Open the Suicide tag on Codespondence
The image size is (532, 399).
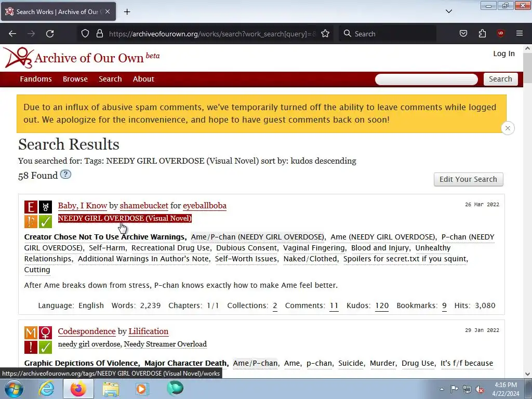coord(351,363)
